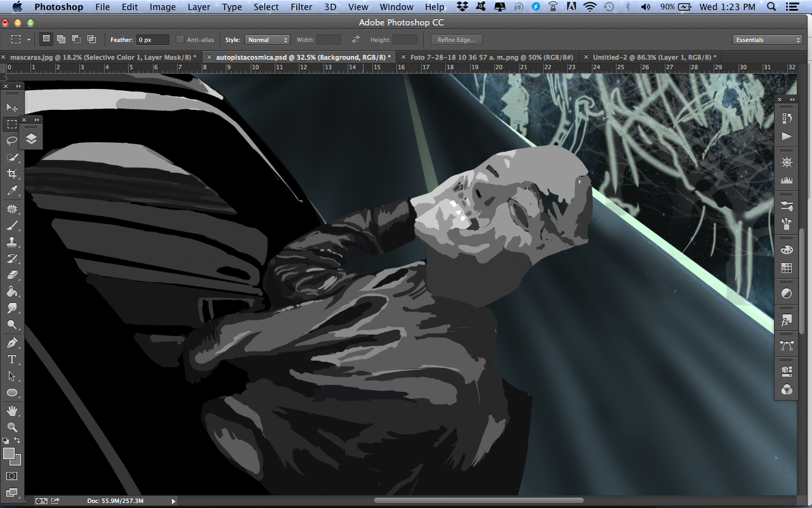Select the Dodge tool

pyautogui.click(x=11, y=324)
